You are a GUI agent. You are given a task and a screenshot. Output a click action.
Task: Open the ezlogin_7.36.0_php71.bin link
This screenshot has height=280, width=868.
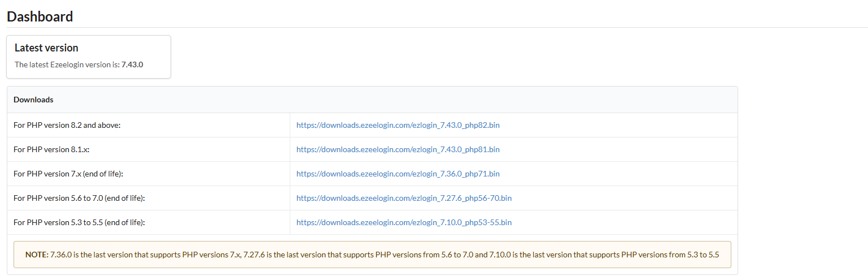pyautogui.click(x=398, y=174)
